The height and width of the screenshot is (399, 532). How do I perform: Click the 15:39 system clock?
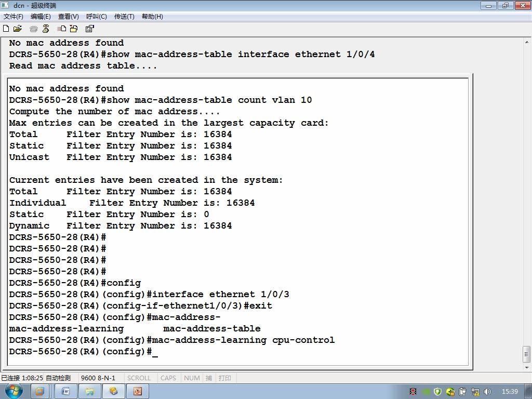[x=510, y=392]
